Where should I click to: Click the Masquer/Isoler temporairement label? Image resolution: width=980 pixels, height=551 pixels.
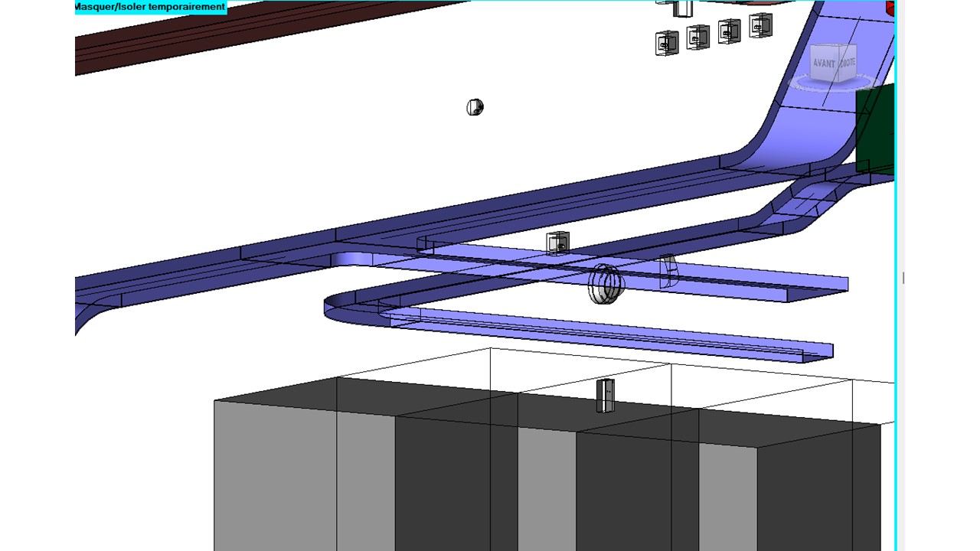point(150,7)
